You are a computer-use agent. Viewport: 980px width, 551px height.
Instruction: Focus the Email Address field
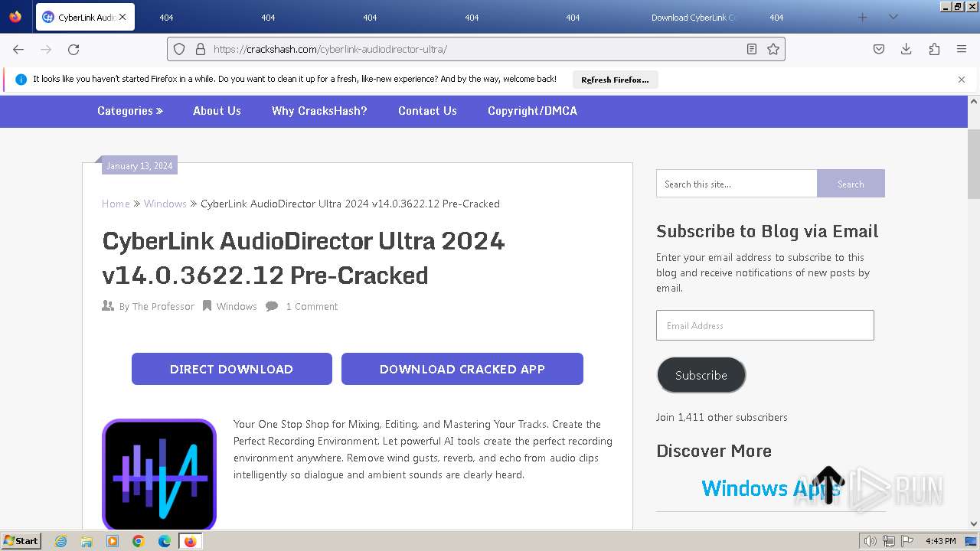[765, 325]
